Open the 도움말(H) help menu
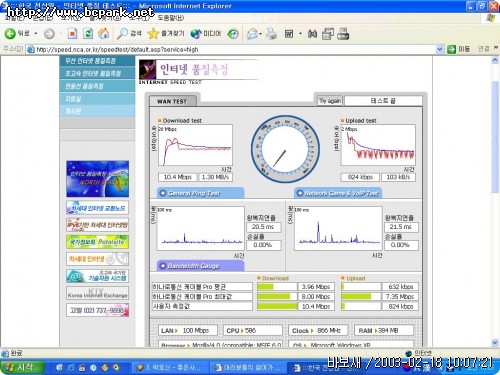Screen dimensions: 500x375 click(170, 17)
